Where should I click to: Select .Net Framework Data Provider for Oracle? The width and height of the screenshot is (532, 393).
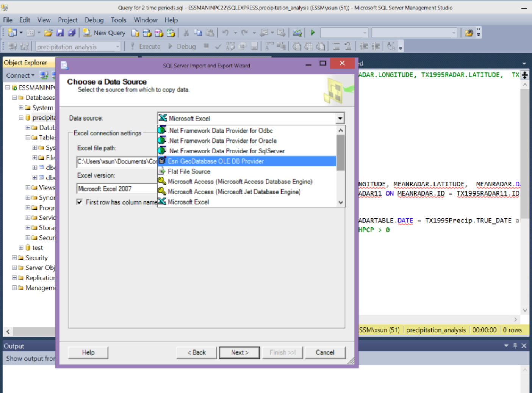(x=247, y=141)
